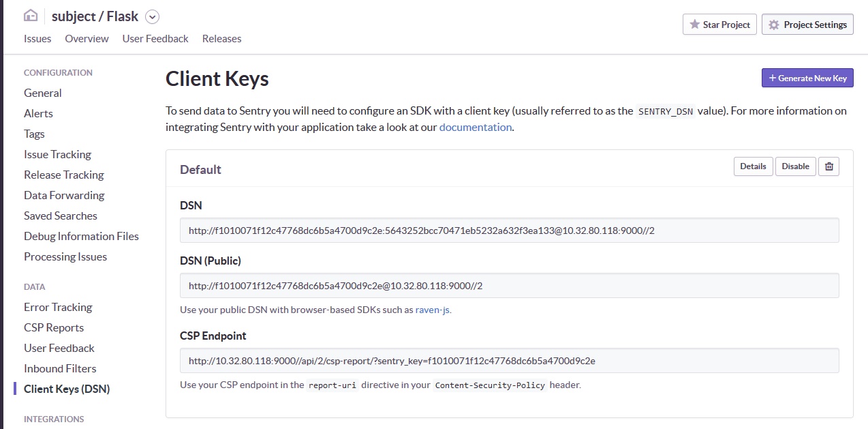Navigate to Inbound Filters settings
Viewport: 868px width, 429px height.
click(60, 368)
